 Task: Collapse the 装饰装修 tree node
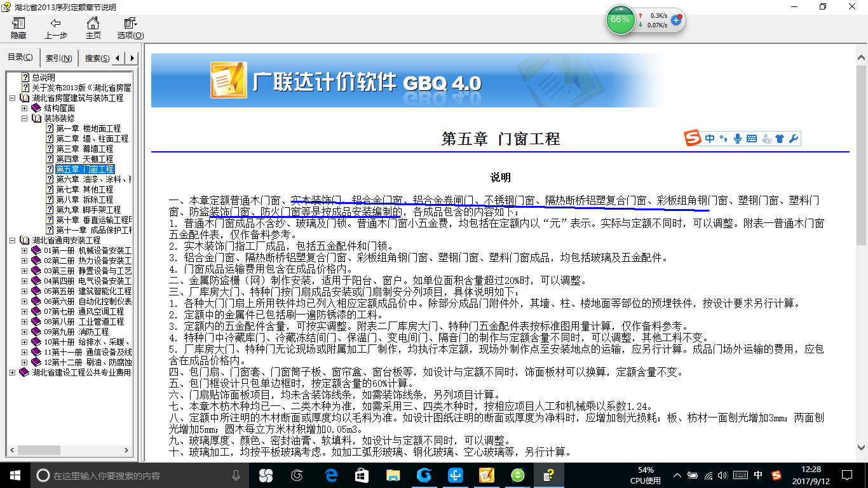[x=25, y=118]
